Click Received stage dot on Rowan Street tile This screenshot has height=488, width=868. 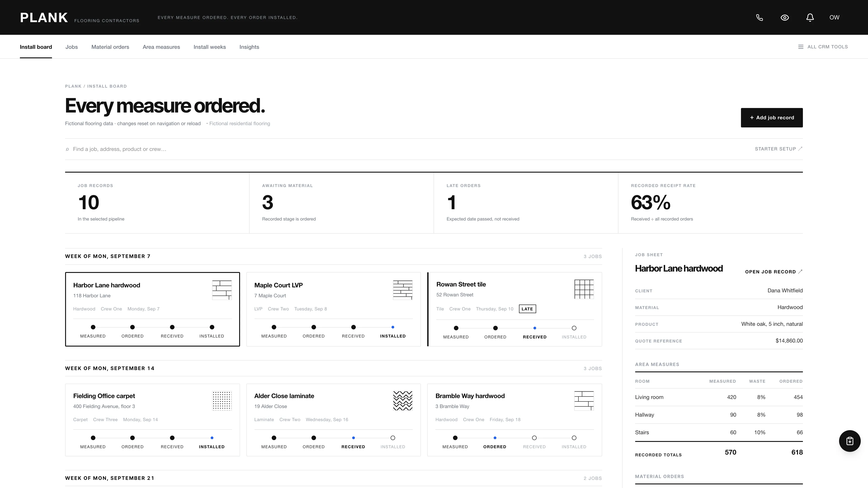pos(534,328)
